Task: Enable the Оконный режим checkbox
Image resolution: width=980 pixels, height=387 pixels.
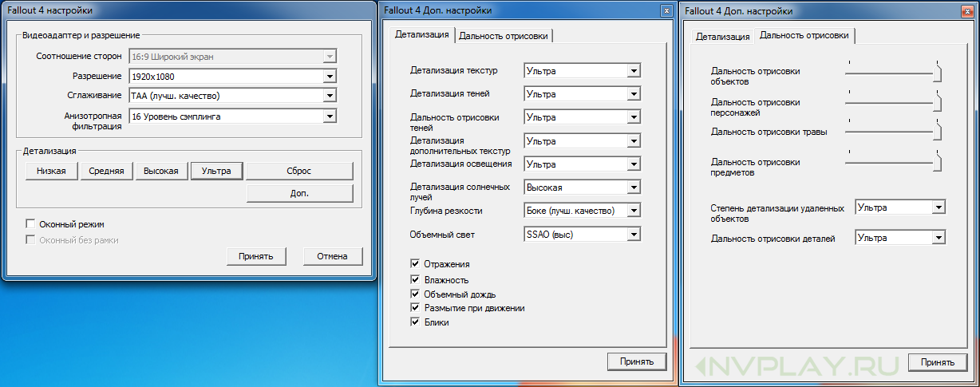Action: coord(31,224)
